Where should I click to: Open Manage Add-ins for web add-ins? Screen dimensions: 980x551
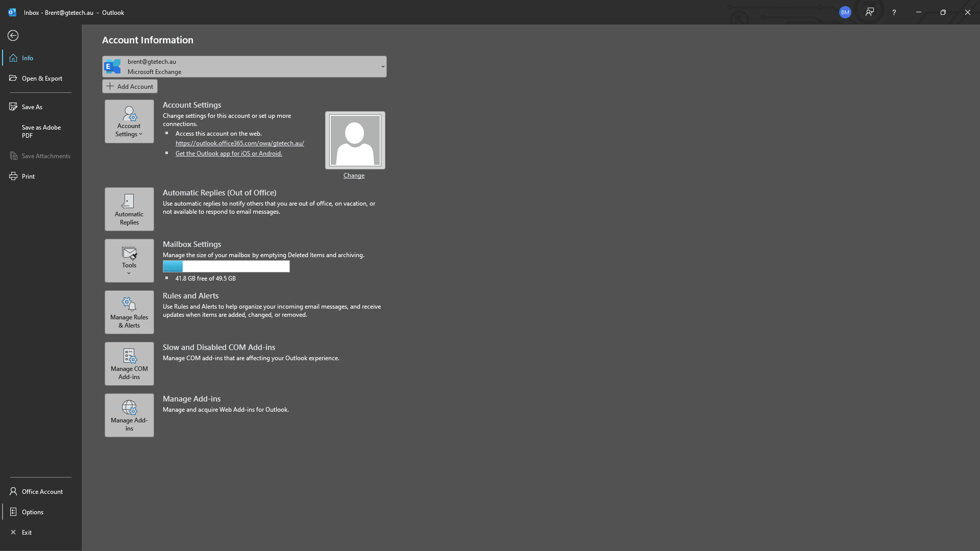click(129, 415)
